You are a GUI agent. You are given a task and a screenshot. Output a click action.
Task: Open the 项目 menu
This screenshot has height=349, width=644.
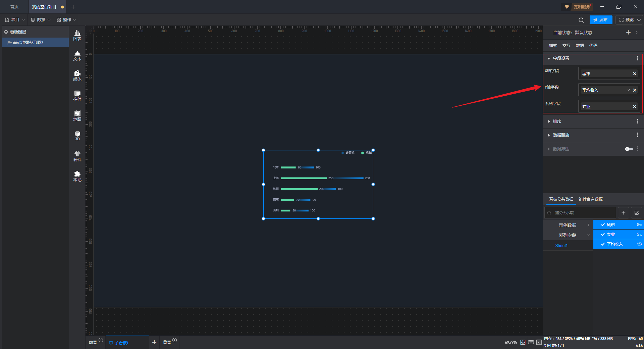pyautogui.click(x=15, y=20)
